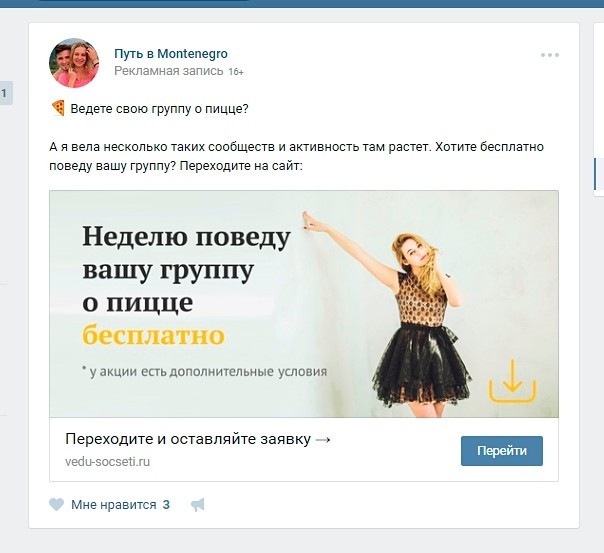
Task: Click the Перейти button
Action: (502, 451)
